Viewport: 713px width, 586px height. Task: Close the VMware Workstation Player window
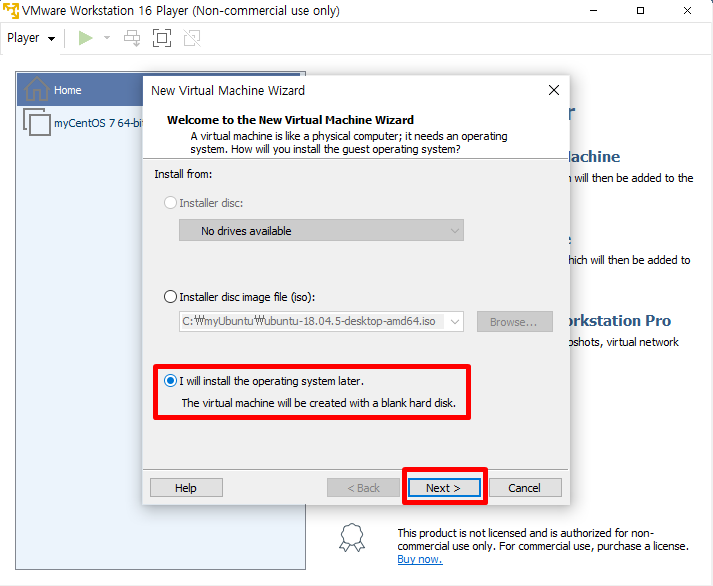pyautogui.click(x=687, y=10)
